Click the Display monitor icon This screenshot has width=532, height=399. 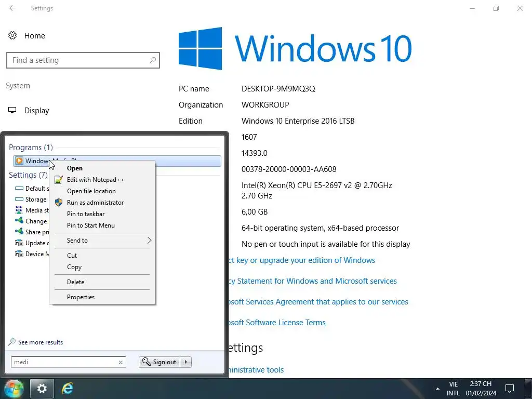12,110
